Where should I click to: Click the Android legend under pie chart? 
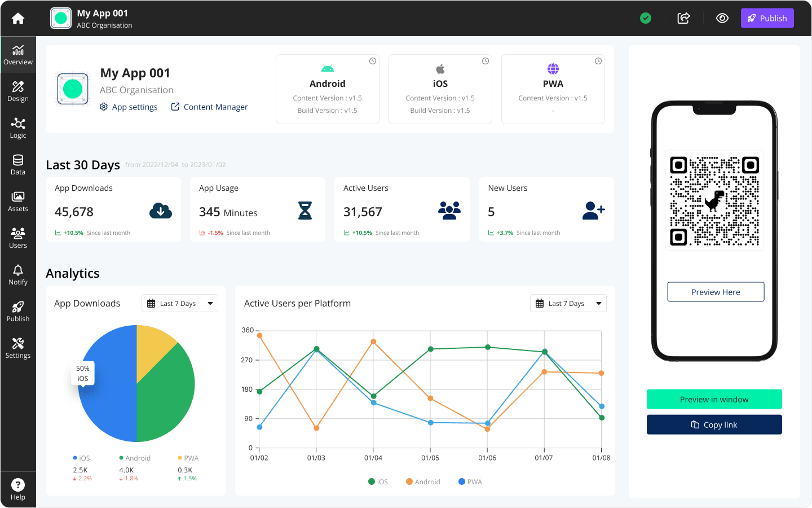(x=135, y=458)
